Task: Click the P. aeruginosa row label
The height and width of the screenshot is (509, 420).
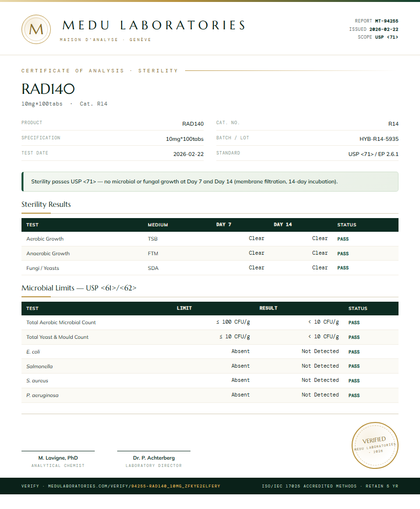Action: click(42, 396)
